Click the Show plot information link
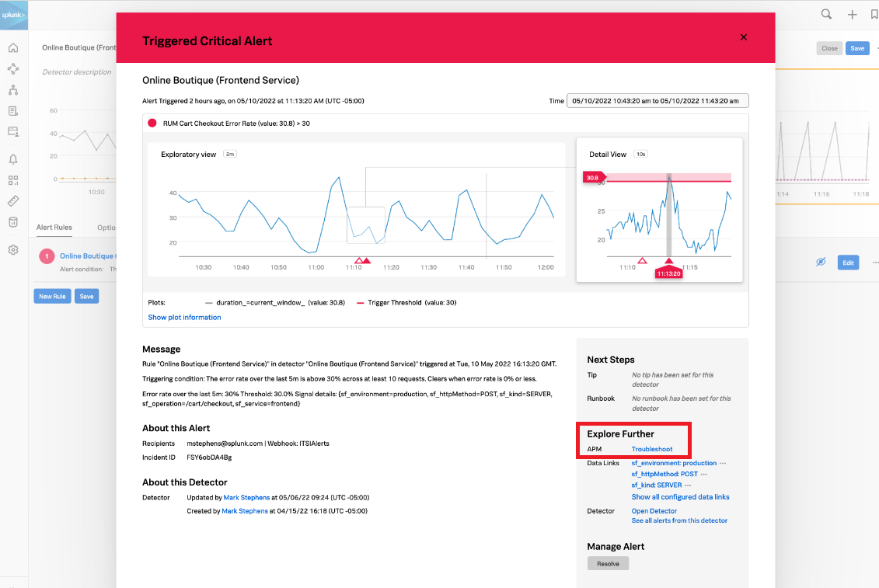Viewport: 879px width, 588px height. (x=184, y=317)
